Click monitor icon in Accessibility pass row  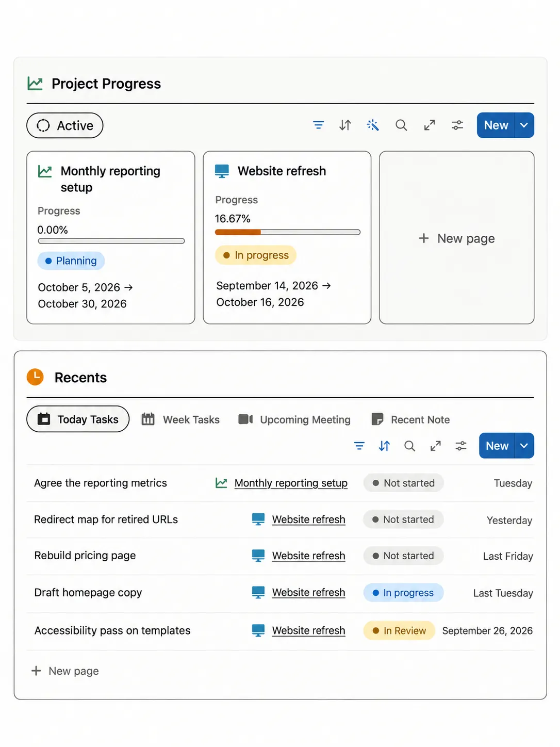tap(258, 630)
